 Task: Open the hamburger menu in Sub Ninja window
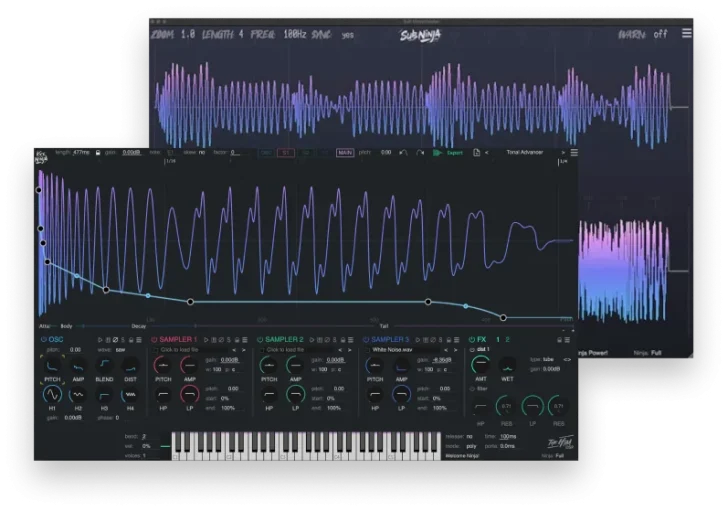point(687,32)
